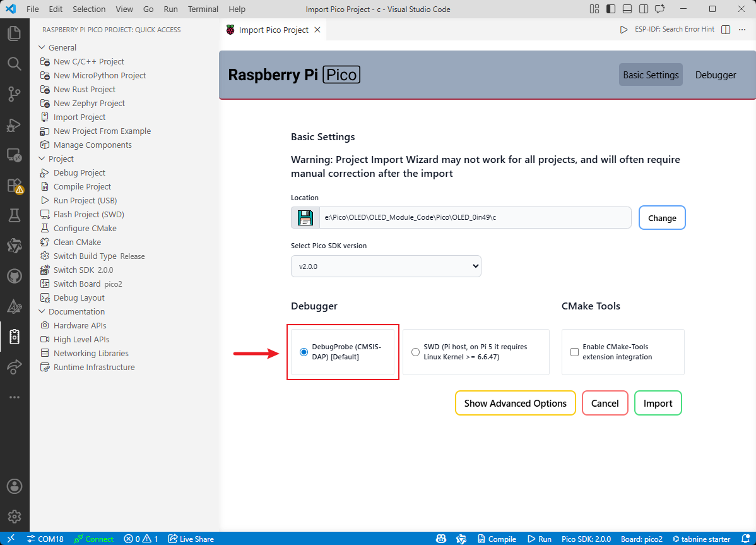Open the Manage gear icon

pos(15,517)
